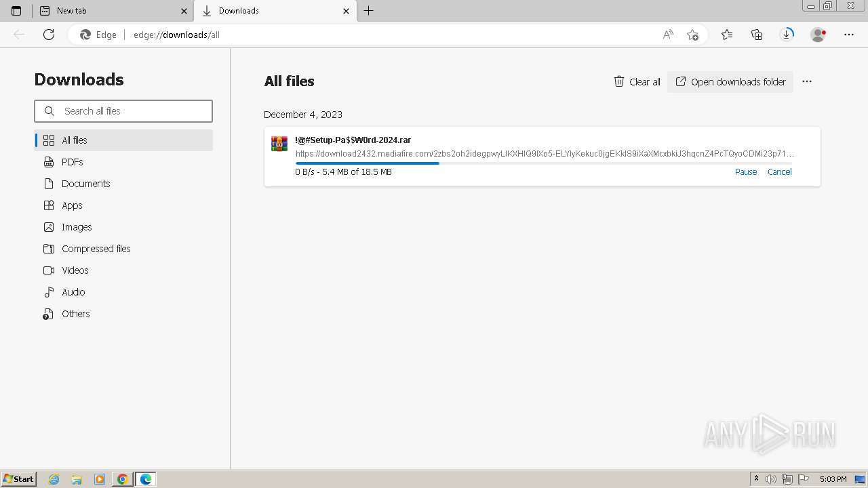The width and height of the screenshot is (868, 488).
Task: Click the RAR file icon
Action: click(279, 144)
